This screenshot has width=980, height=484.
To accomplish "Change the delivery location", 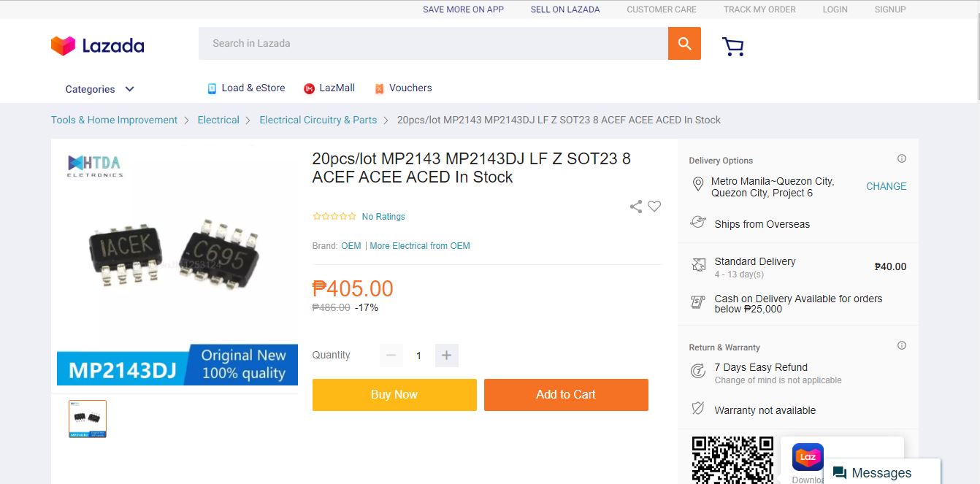I will (x=886, y=187).
